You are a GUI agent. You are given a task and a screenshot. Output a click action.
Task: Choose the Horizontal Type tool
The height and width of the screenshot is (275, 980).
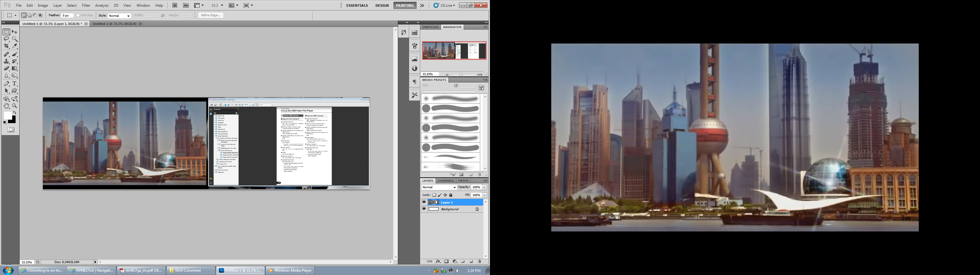point(14,83)
